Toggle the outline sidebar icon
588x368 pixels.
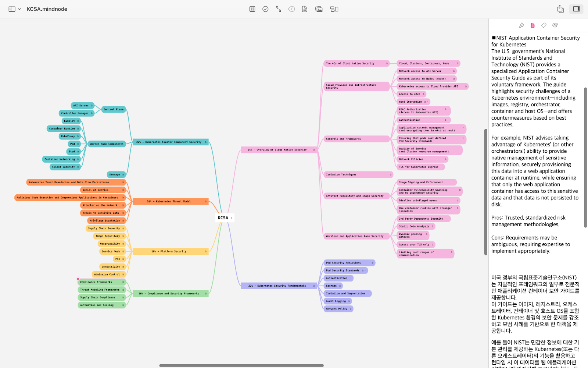coord(12,9)
